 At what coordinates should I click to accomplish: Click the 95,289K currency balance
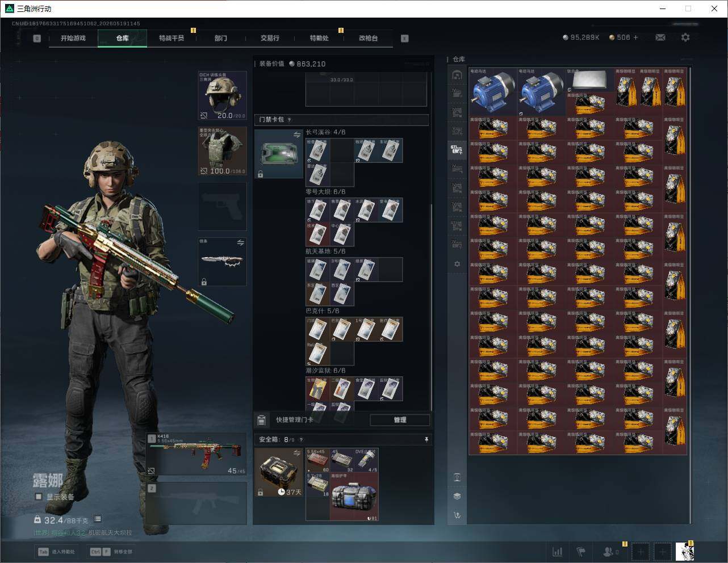(x=581, y=37)
